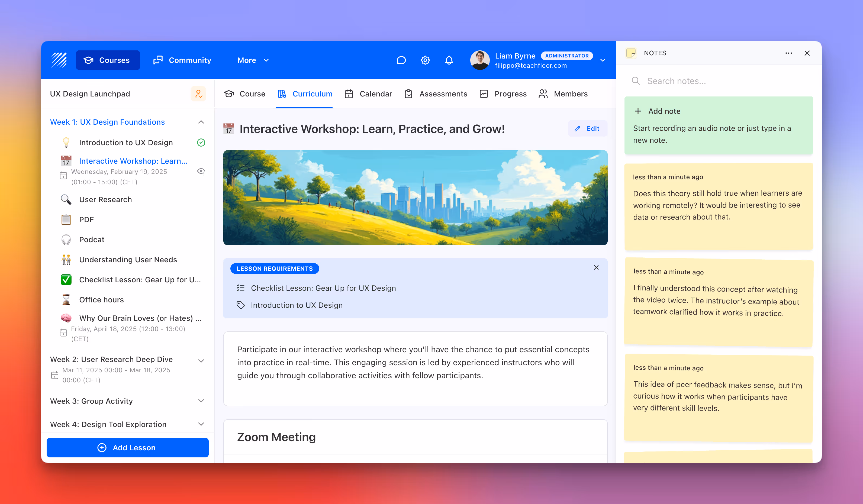This screenshot has width=863, height=504.
Task: Check notifications with the bell icon
Action: [x=449, y=60]
